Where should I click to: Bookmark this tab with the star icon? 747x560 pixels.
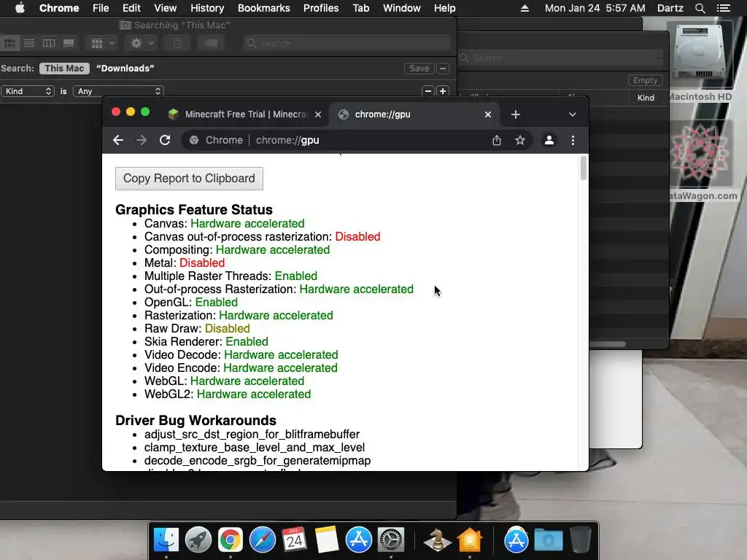pyautogui.click(x=519, y=140)
